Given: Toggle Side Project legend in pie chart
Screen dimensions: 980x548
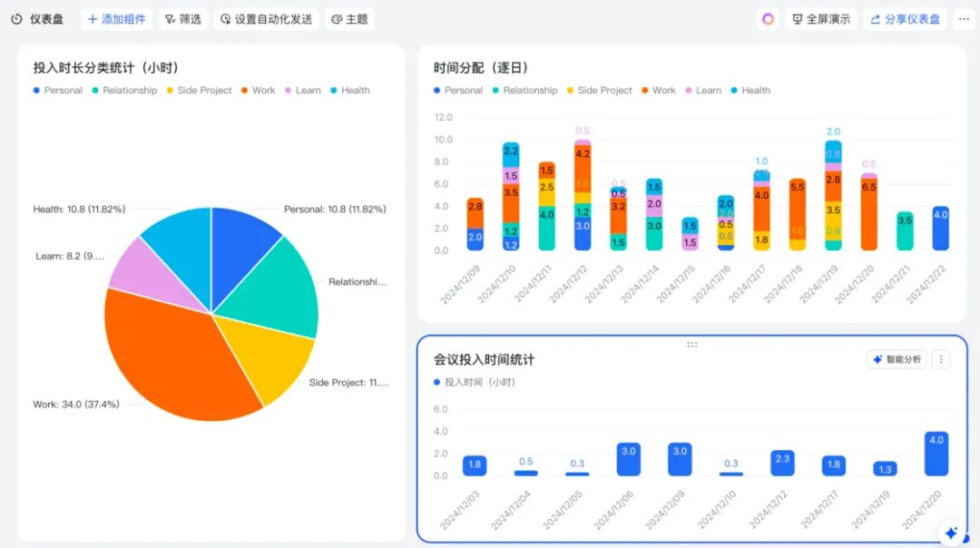Looking at the screenshot, I should click(200, 90).
